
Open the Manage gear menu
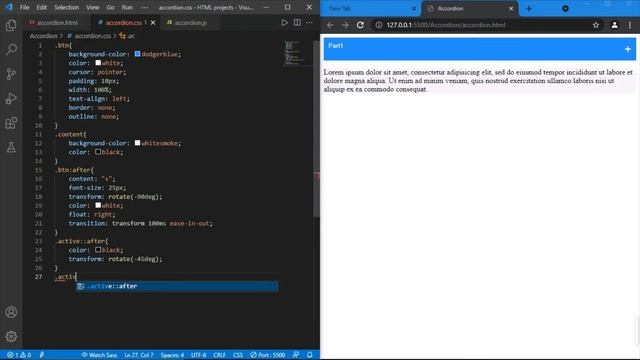click(11, 336)
